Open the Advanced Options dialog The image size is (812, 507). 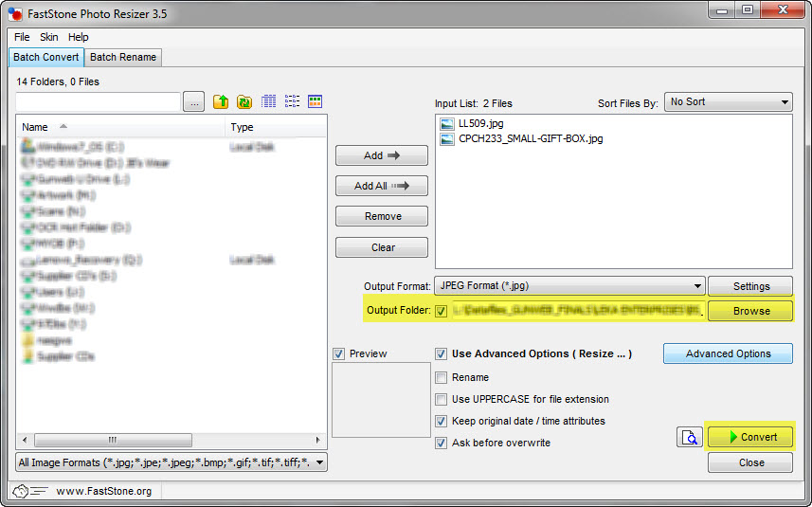pos(728,353)
